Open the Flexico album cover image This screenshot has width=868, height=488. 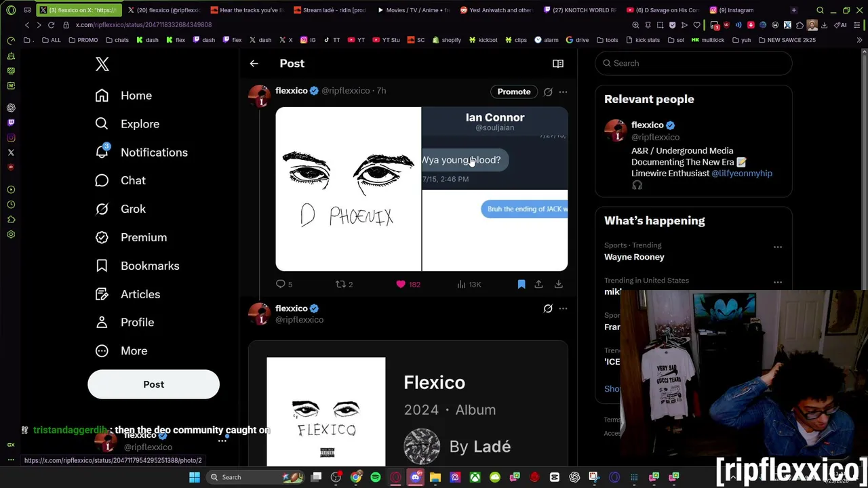click(x=326, y=411)
